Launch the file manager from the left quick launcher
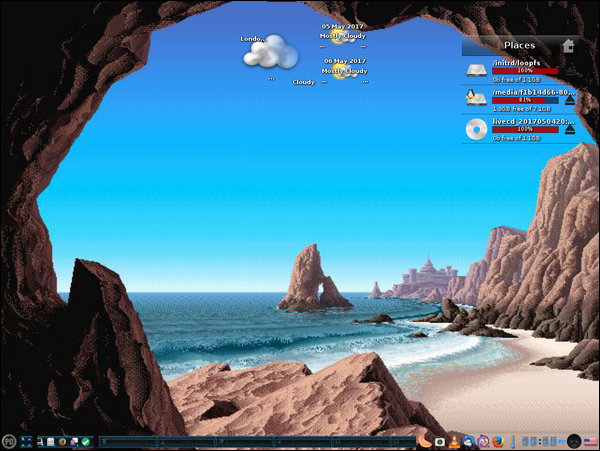This screenshot has height=451, width=600. [40, 442]
